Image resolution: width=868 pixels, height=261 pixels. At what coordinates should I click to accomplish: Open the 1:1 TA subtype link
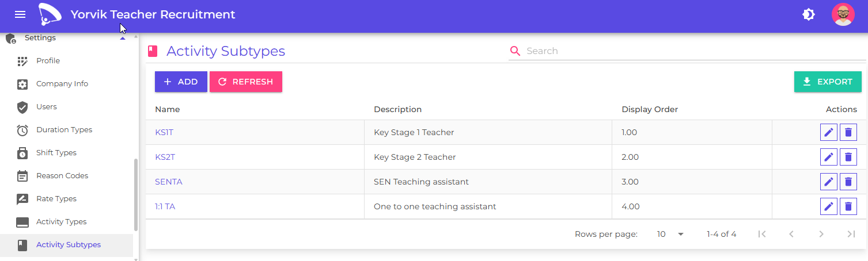click(165, 206)
